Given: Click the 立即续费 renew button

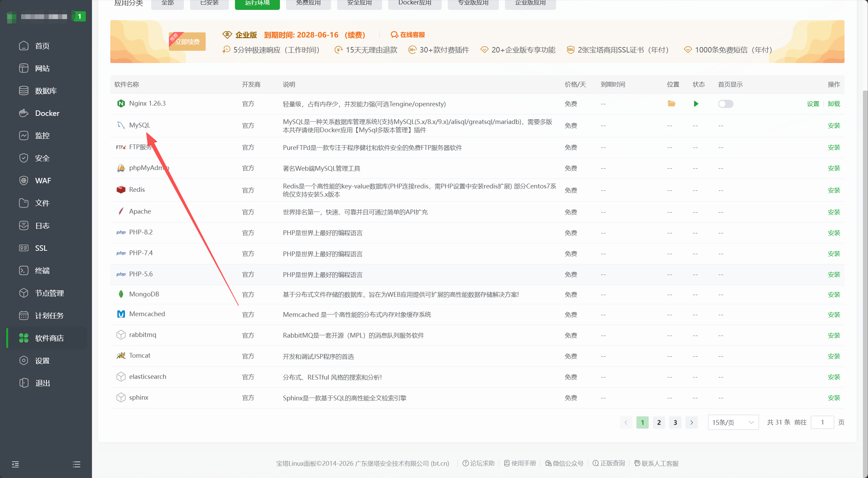Looking at the screenshot, I should point(187,42).
